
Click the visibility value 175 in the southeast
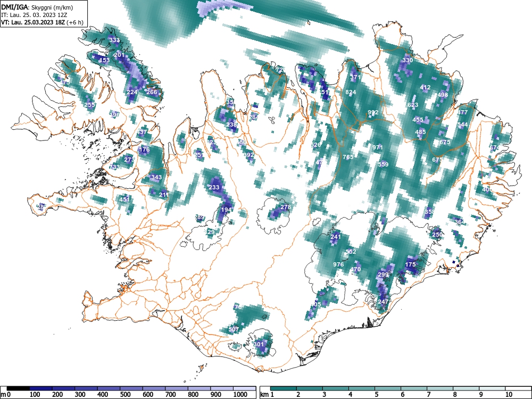click(x=411, y=264)
